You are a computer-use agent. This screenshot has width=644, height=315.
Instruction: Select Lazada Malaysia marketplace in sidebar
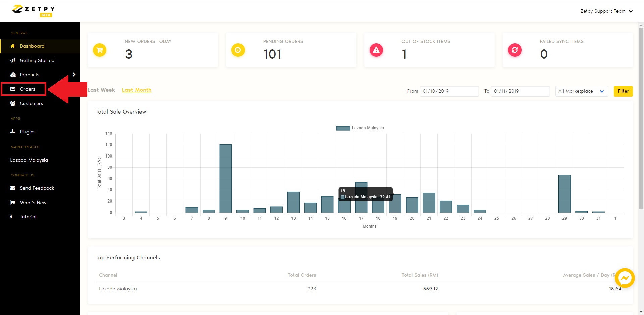(x=29, y=160)
